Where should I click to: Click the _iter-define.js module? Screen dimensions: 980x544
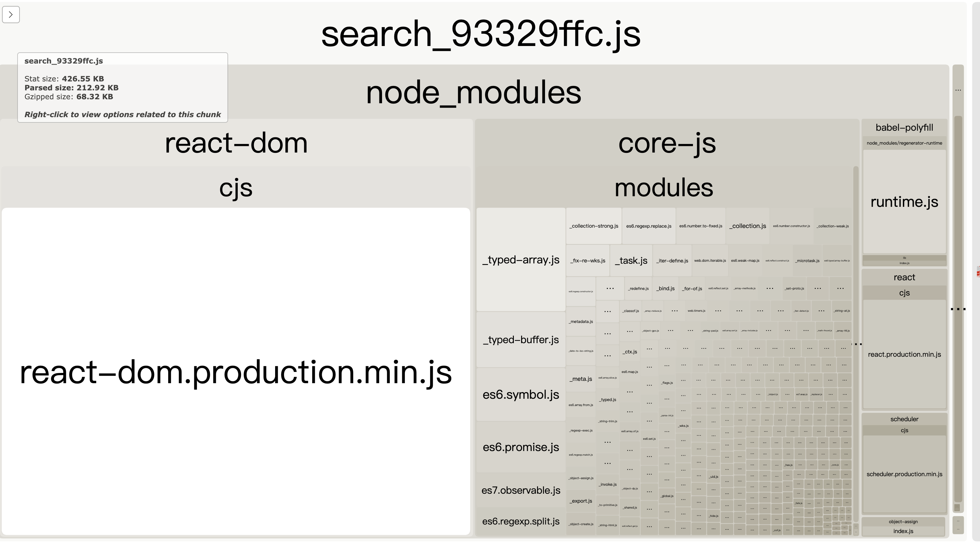point(672,260)
